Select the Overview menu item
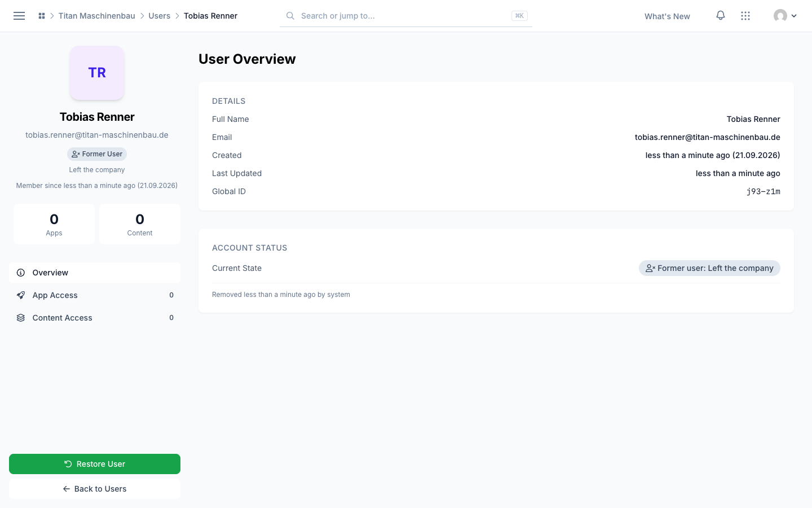The image size is (812, 508). point(95,273)
